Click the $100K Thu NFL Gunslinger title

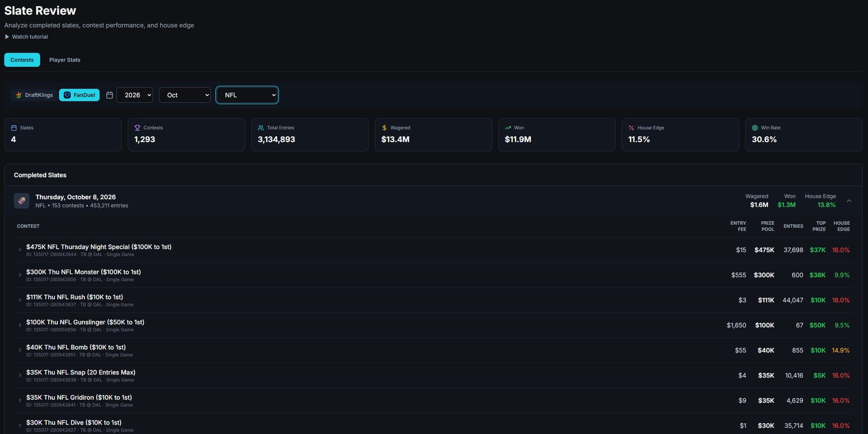85,322
